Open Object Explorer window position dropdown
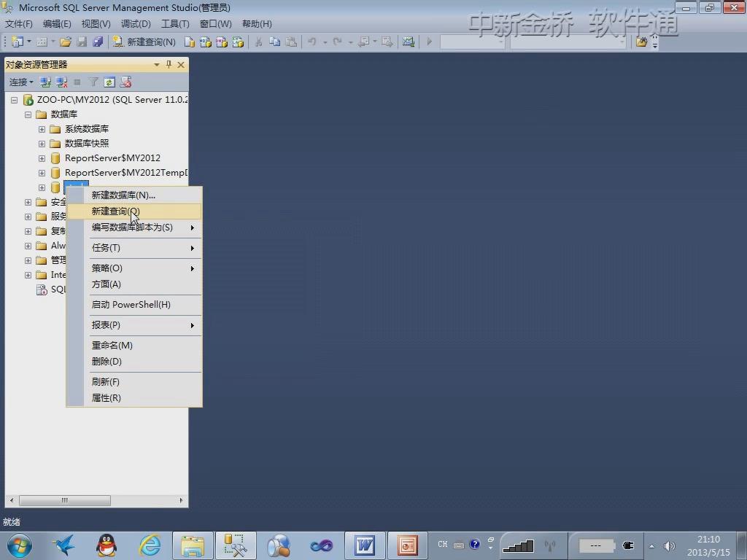747x560 pixels. 156,65
